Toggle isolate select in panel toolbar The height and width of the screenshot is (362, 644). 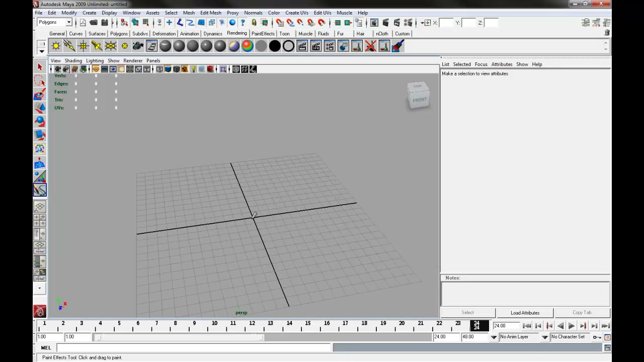pyautogui.click(x=223, y=69)
